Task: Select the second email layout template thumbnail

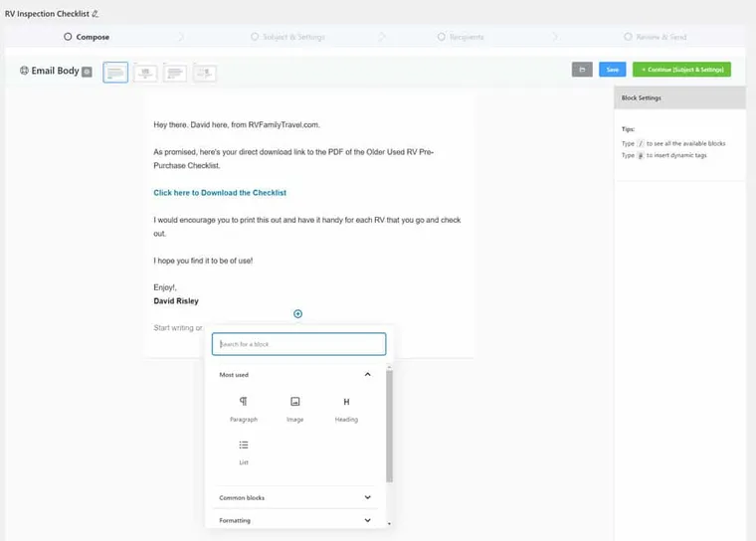Action: (145, 73)
